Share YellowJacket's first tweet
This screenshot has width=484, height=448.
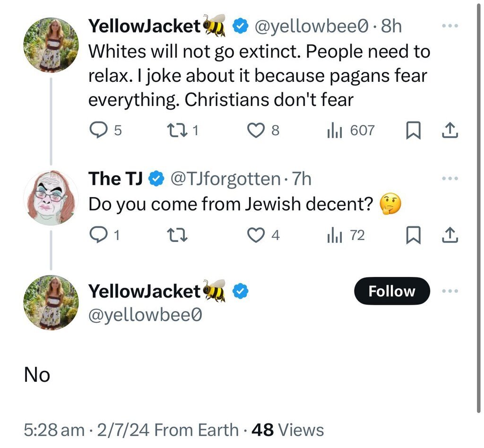pyautogui.click(x=451, y=130)
